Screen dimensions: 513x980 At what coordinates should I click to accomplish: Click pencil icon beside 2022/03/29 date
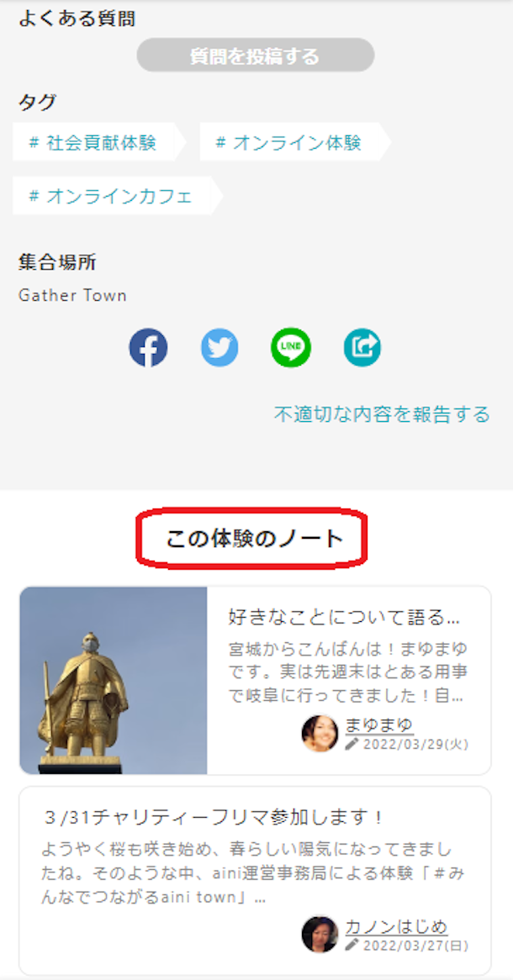[x=352, y=744]
